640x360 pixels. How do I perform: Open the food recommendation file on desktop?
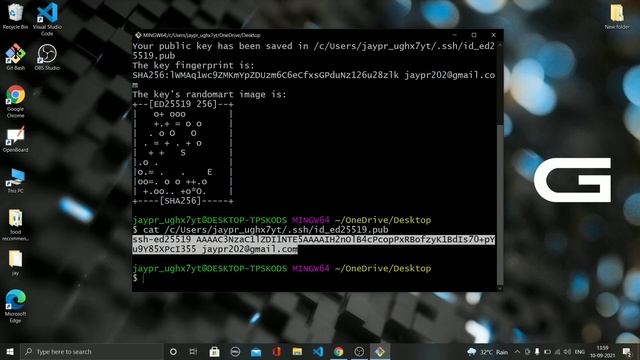pos(16,224)
